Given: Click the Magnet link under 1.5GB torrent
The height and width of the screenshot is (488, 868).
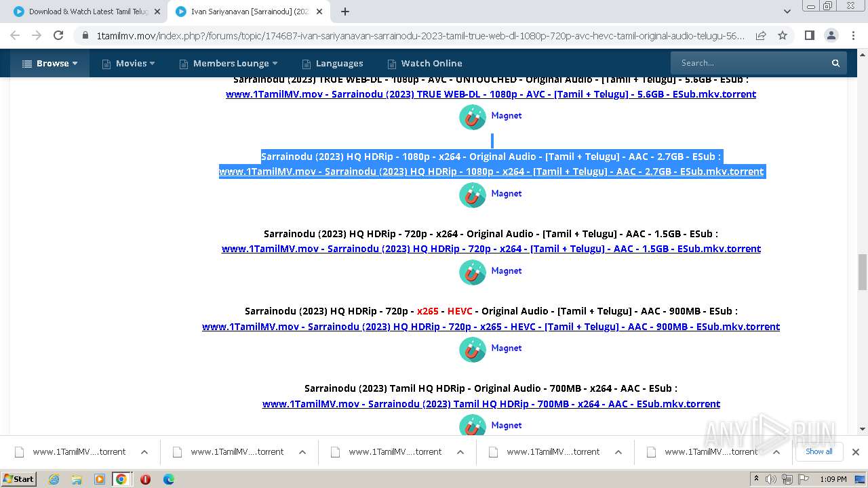Looking at the screenshot, I should pos(507,270).
